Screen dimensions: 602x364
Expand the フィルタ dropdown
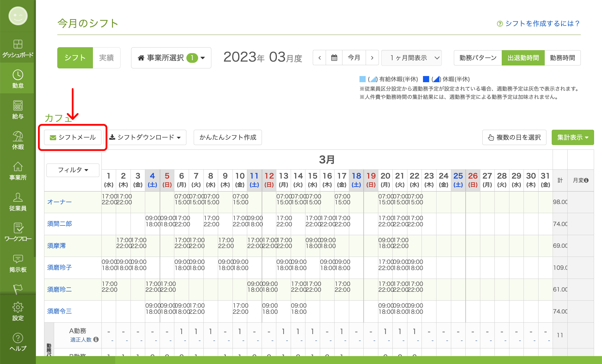click(x=73, y=170)
